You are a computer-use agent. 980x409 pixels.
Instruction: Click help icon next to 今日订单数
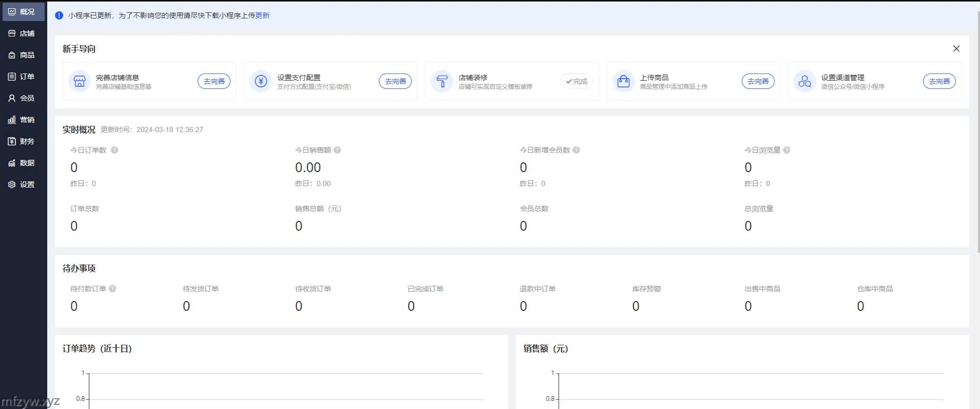[x=114, y=150]
